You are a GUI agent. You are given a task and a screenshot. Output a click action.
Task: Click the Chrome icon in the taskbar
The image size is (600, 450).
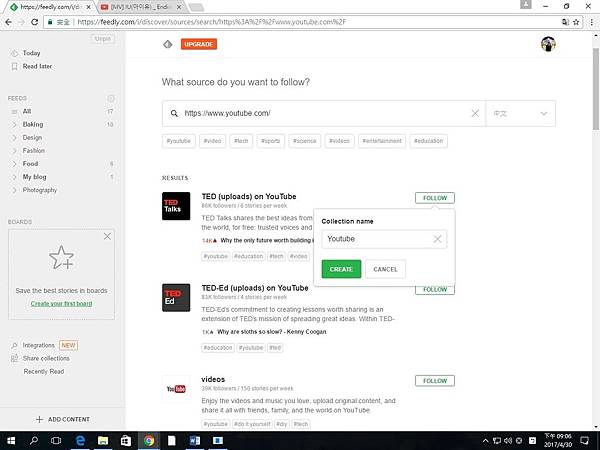[149, 441]
